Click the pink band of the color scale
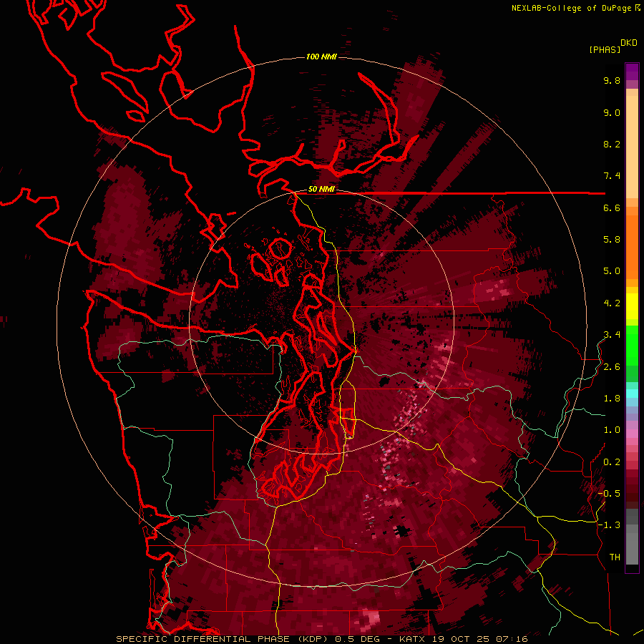 [632, 434]
